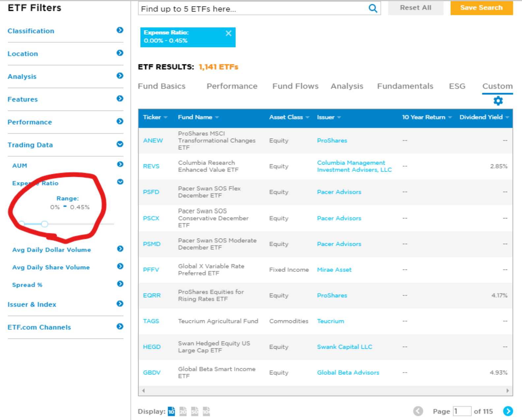
Task: Click the expense ratio minimum slider handle
Action: pos(21,224)
